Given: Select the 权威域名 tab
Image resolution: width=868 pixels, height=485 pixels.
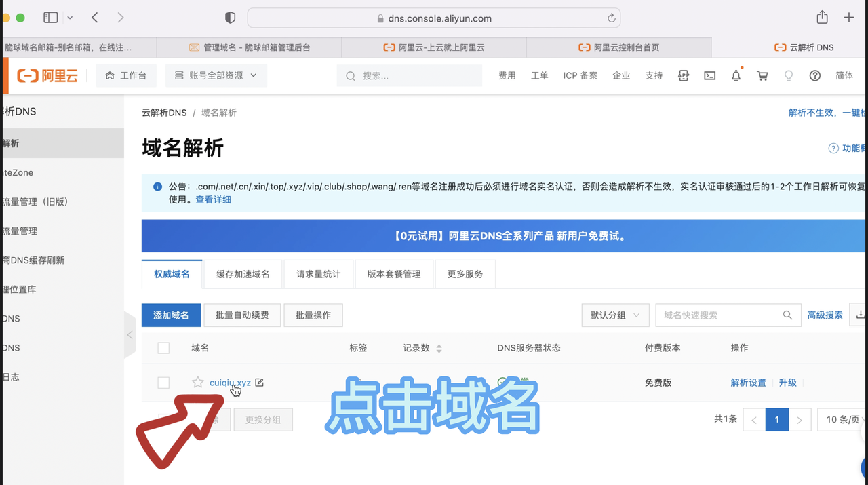Looking at the screenshot, I should pyautogui.click(x=172, y=274).
